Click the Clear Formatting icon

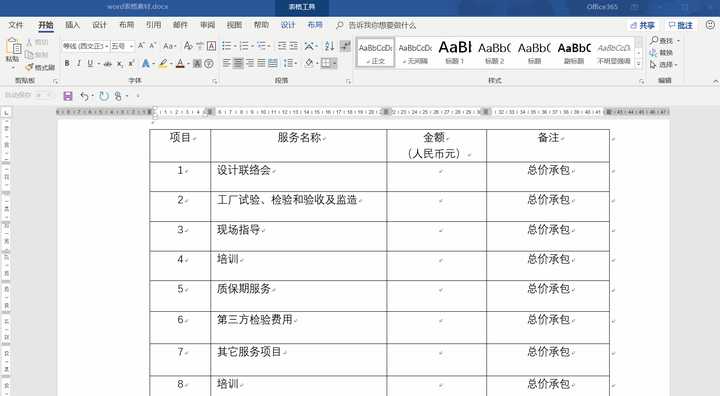pos(188,46)
